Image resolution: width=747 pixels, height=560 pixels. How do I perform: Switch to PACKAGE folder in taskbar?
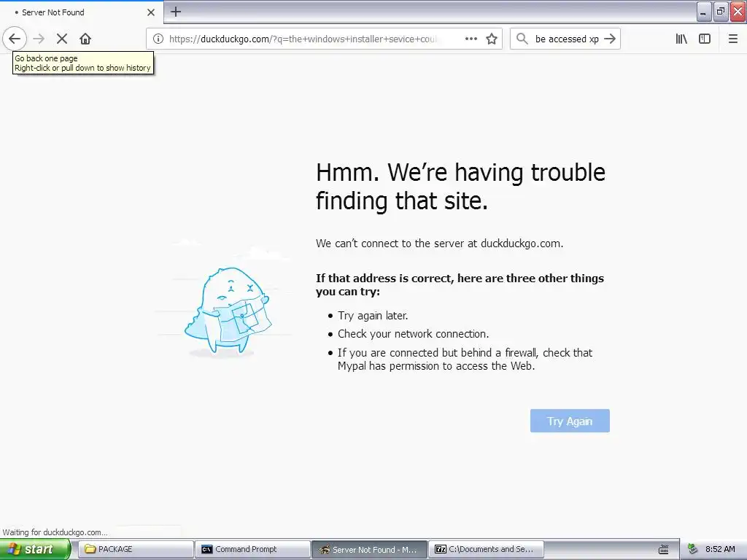pos(136,549)
